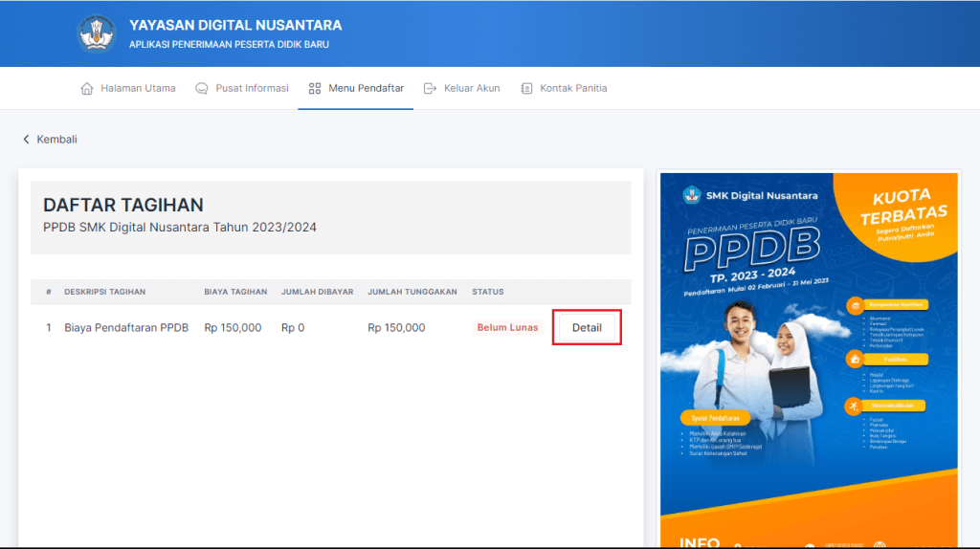Log out using Keluar Akun

click(x=472, y=88)
